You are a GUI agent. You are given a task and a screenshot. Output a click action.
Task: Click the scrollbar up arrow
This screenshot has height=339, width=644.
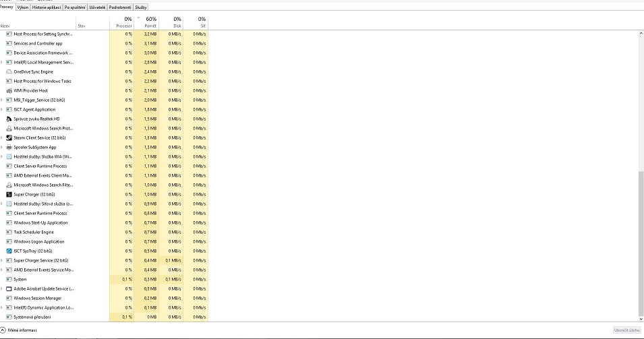tap(641, 33)
